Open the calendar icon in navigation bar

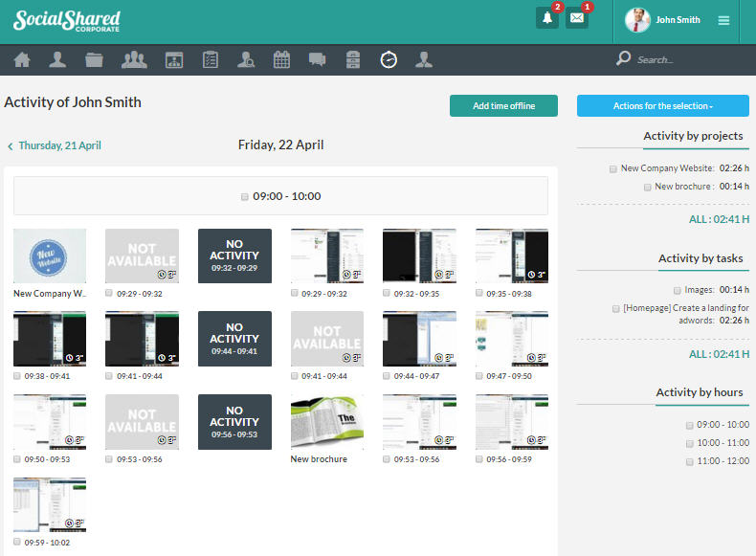(x=281, y=60)
